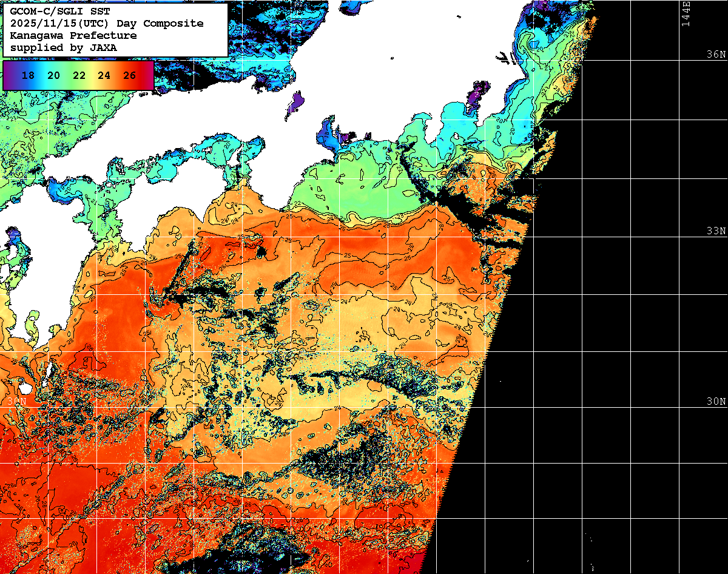Select the 22 mark on the temperature legend
The image size is (728, 574).
point(79,75)
